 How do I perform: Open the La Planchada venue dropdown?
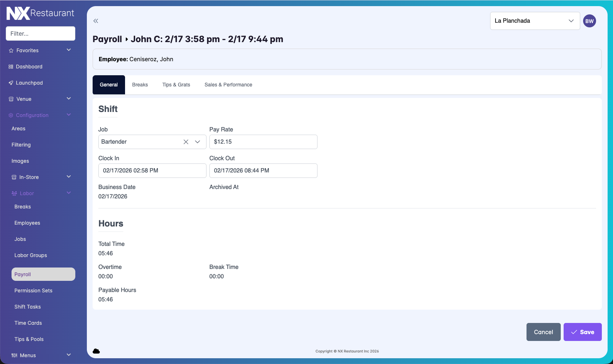coord(534,21)
